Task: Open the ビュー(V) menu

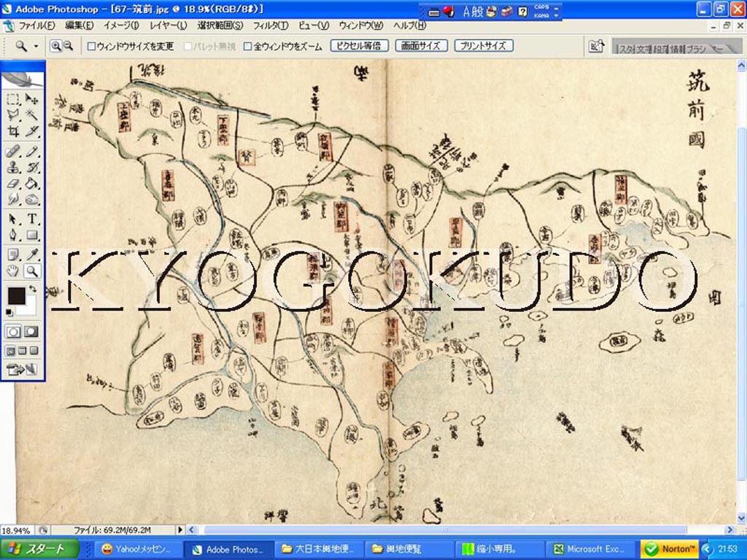Action: coord(314,26)
